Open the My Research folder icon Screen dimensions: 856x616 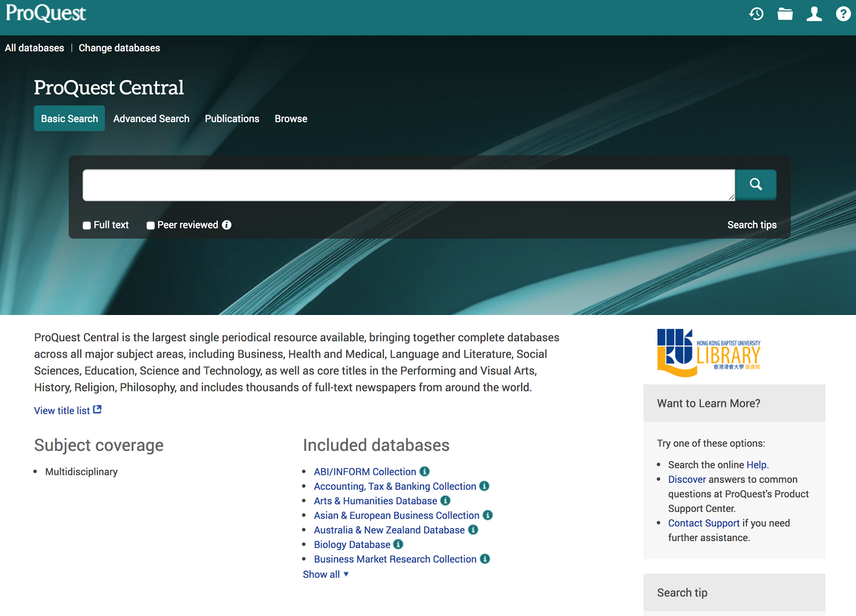785,14
